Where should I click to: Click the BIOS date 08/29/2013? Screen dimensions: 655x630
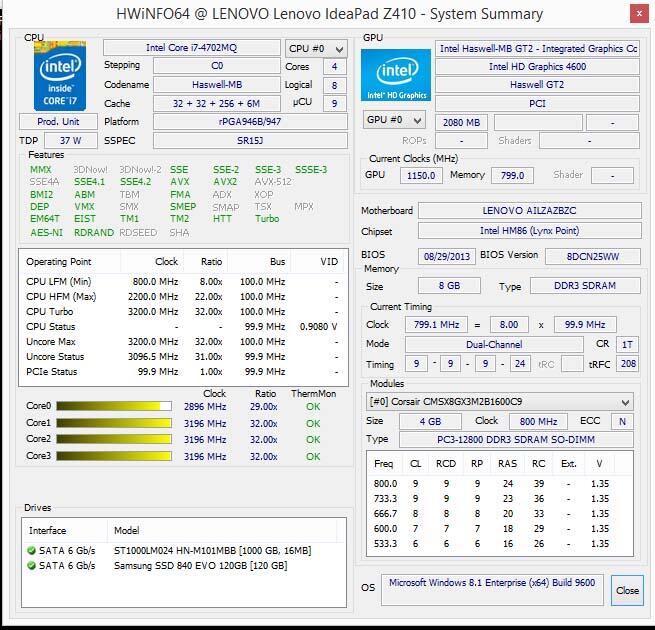[x=447, y=257]
